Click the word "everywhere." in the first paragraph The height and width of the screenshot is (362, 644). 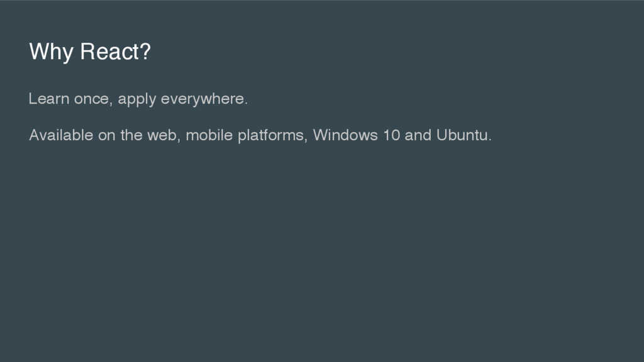point(204,99)
